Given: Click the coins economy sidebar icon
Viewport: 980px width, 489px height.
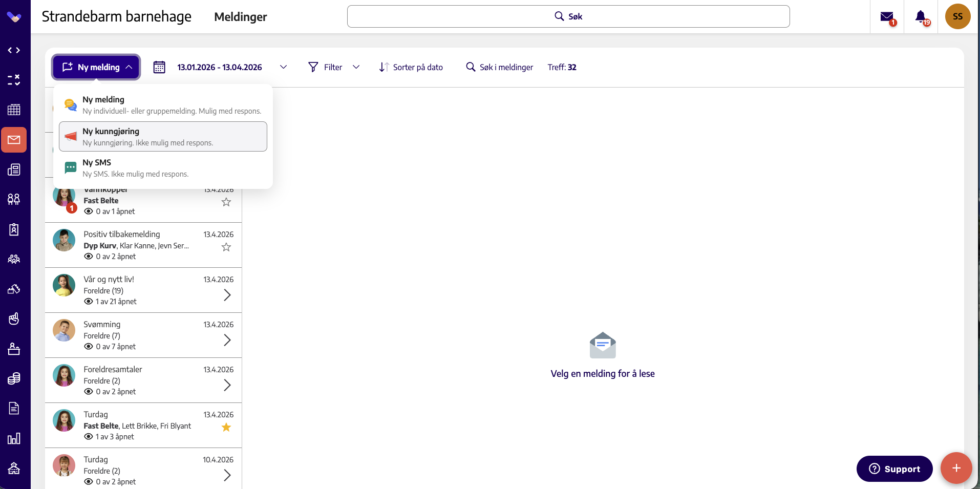Looking at the screenshot, I should [14, 378].
